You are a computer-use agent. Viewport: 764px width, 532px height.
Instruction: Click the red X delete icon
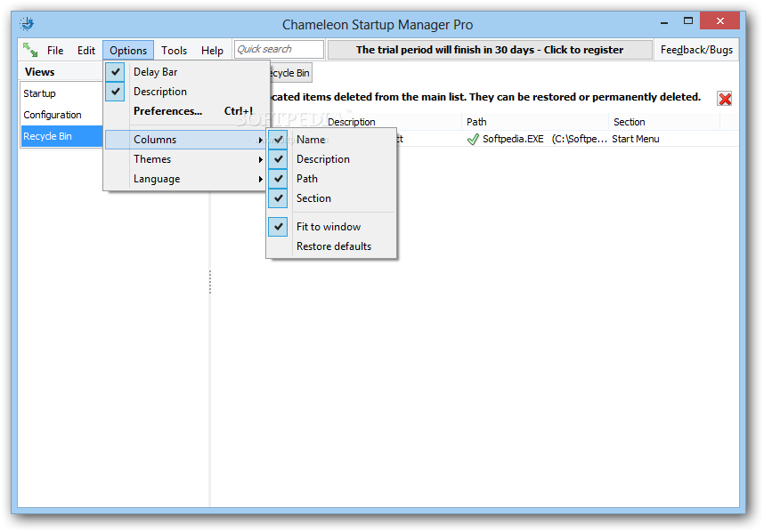(725, 99)
